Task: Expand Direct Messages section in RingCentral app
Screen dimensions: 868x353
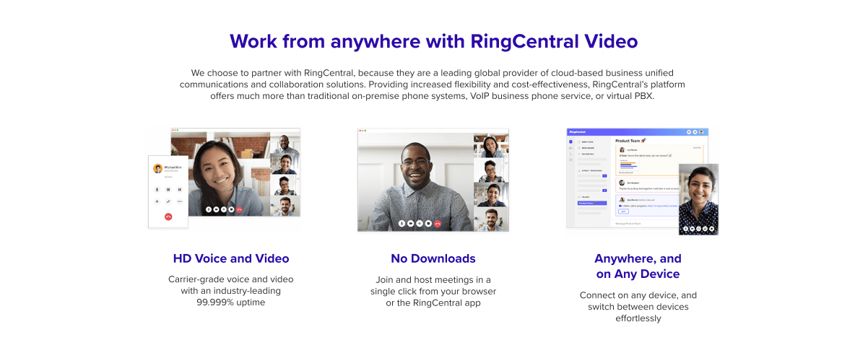Action: pos(590,170)
